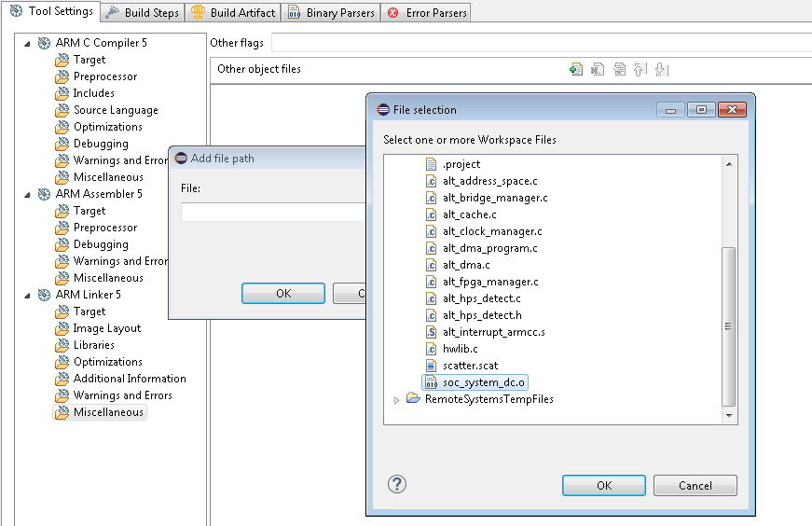Click the RemoteSystemsTempFiles folder icon
This screenshot has height=526, width=812.
pyautogui.click(x=413, y=398)
